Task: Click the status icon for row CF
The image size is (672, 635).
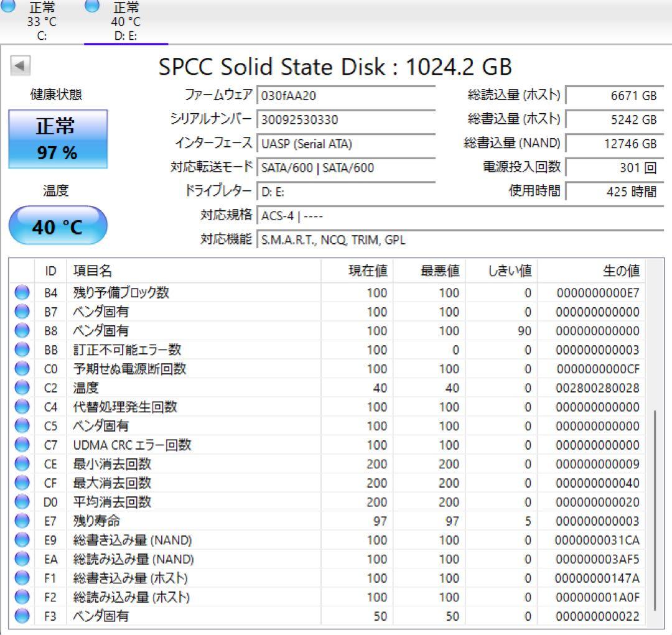Action: (22, 483)
